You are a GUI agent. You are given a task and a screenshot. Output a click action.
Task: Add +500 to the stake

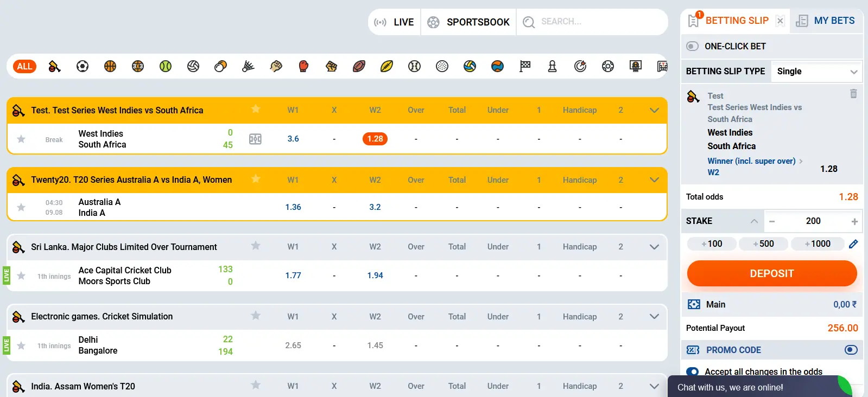tap(763, 244)
